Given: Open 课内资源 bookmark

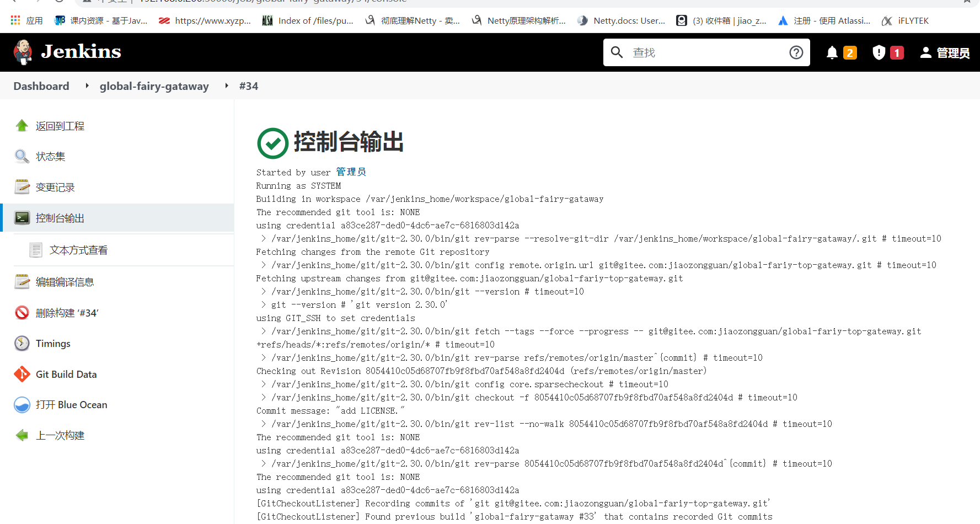Looking at the screenshot, I should [x=101, y=20].
